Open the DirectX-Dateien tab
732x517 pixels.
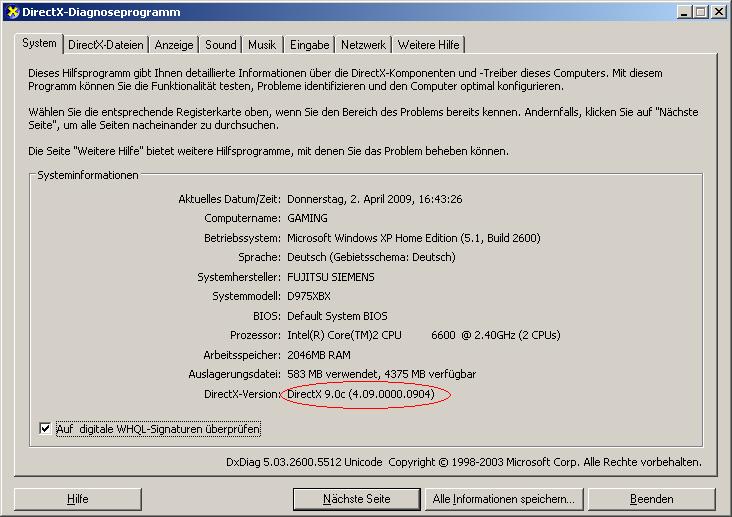click(106, 45)
